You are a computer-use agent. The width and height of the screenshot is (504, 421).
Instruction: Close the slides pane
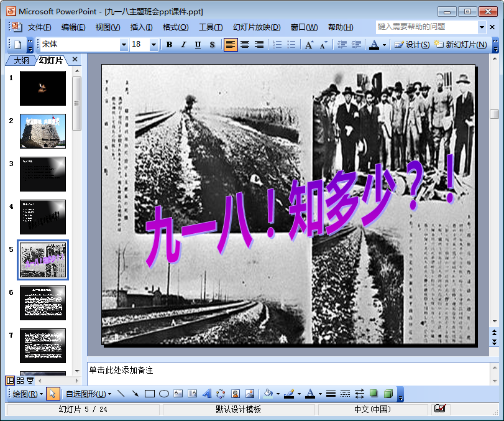coord(75,59)
